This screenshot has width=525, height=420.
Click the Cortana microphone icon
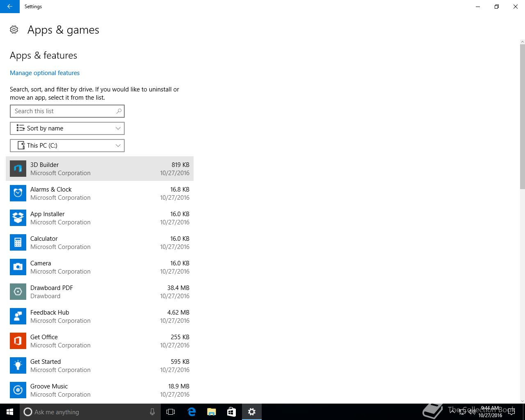[152, 412]
